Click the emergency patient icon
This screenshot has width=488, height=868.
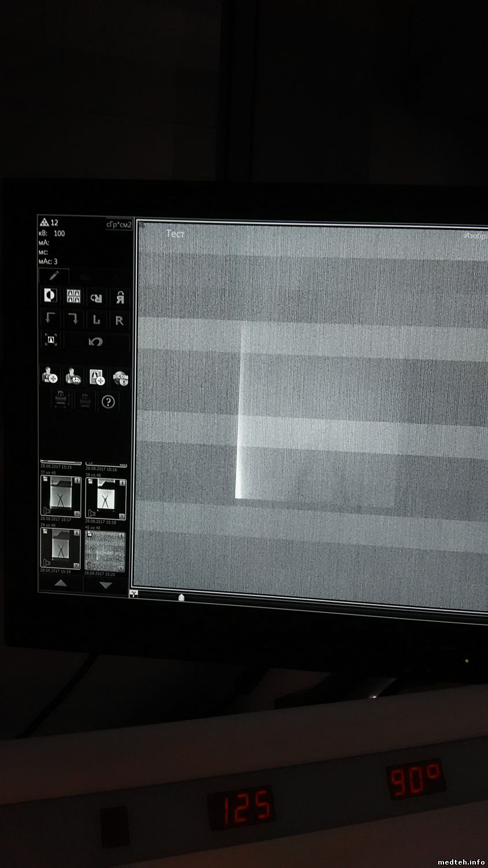73,377
